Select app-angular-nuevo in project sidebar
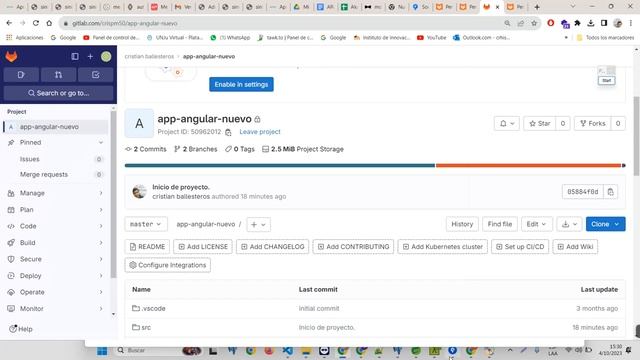This screenshot has width=640, height=360. point(56,127)
